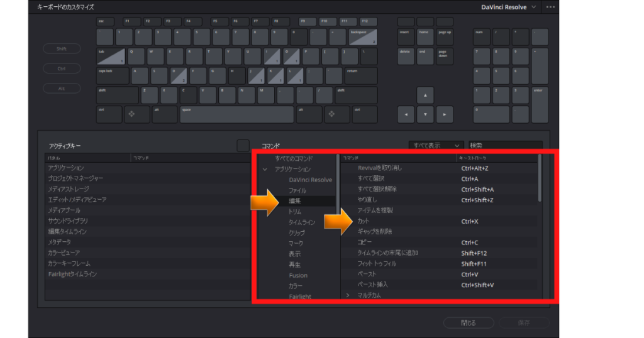Click the left arrow key on virtual keyboard
The width and height of the screenshot is (644, 338).
[x=407, y=115]
